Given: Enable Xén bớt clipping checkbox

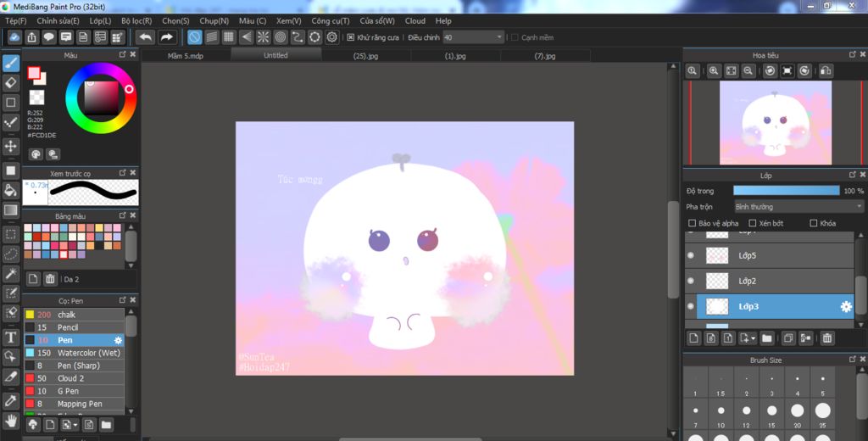Looking at the screenshot, I should click(753, 223).
